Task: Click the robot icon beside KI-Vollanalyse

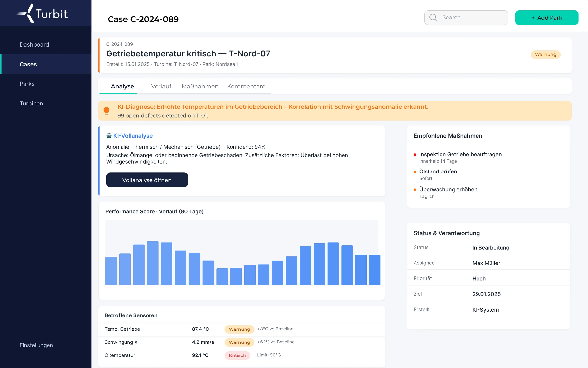Action: (109, 135)
